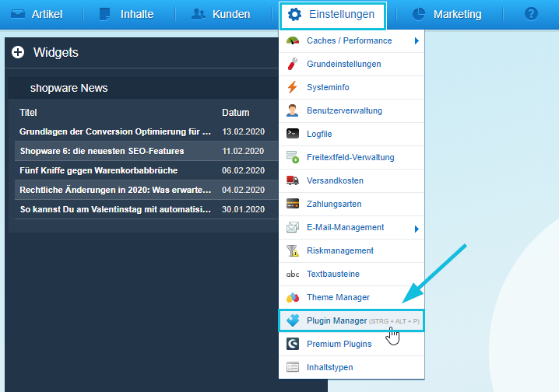The width and height of the screenshot is (559, 392).
Task: Click the Marketing pie chart icon
Action: pyautogui.click(x=419, y=14)
